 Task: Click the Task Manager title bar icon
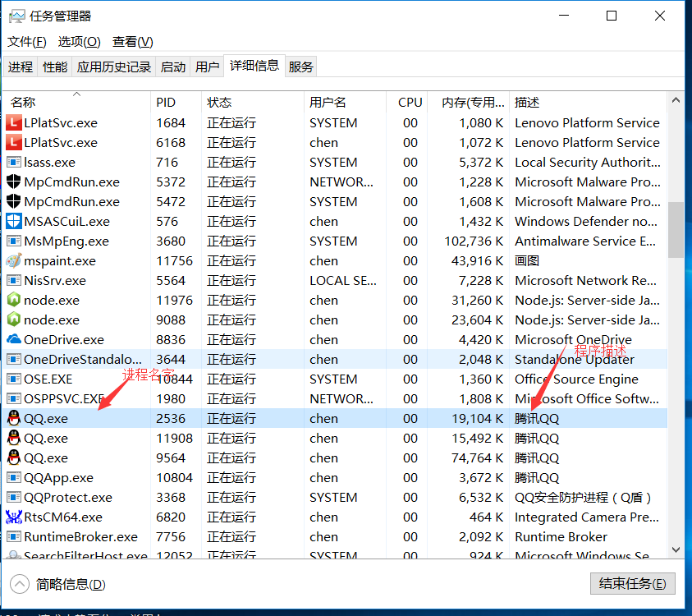[x=16, y=16]
